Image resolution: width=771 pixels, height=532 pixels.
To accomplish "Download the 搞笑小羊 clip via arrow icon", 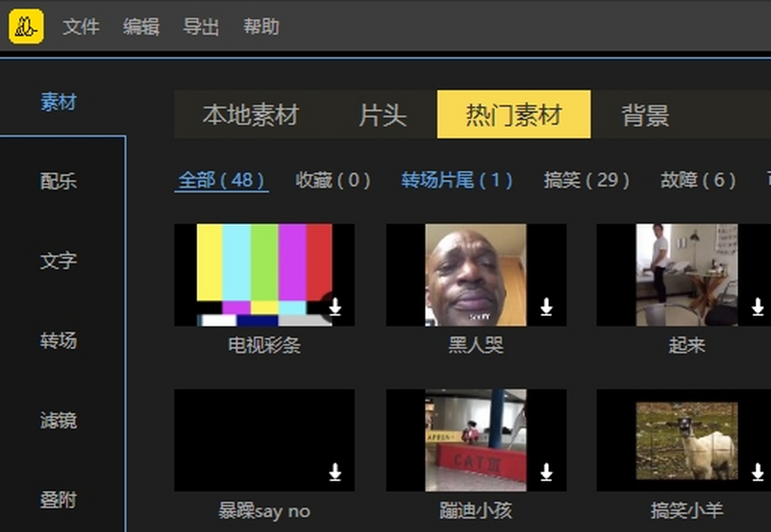I will pos(758,473).
